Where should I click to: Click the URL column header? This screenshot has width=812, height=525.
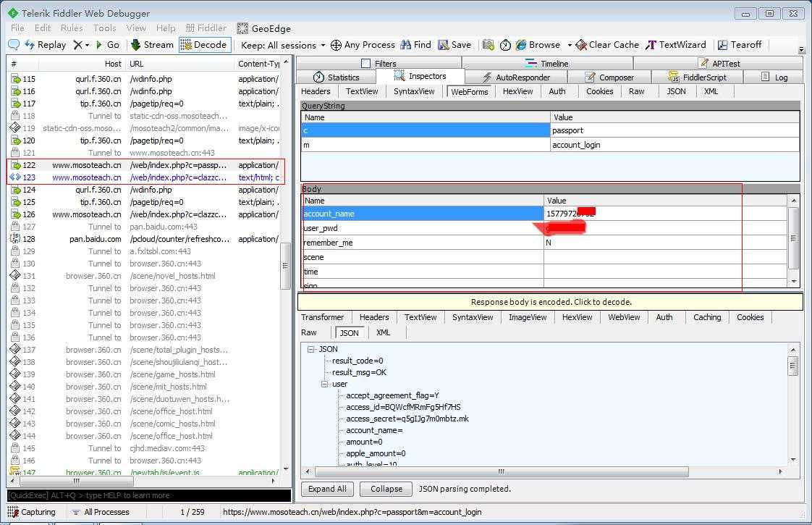coord(179,64)
